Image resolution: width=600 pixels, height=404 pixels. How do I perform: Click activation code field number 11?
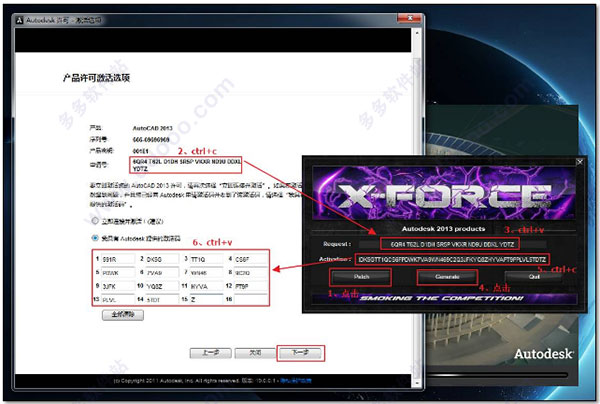(207, 286)
